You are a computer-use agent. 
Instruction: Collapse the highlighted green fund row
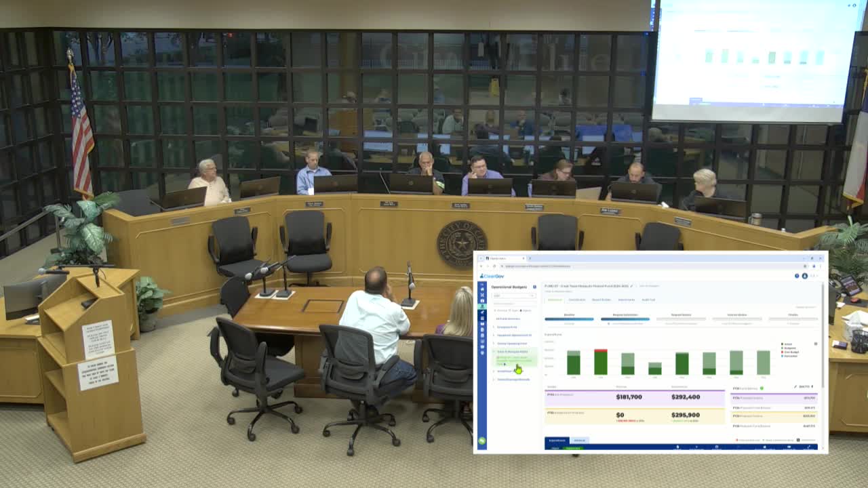tap(493, 352)
